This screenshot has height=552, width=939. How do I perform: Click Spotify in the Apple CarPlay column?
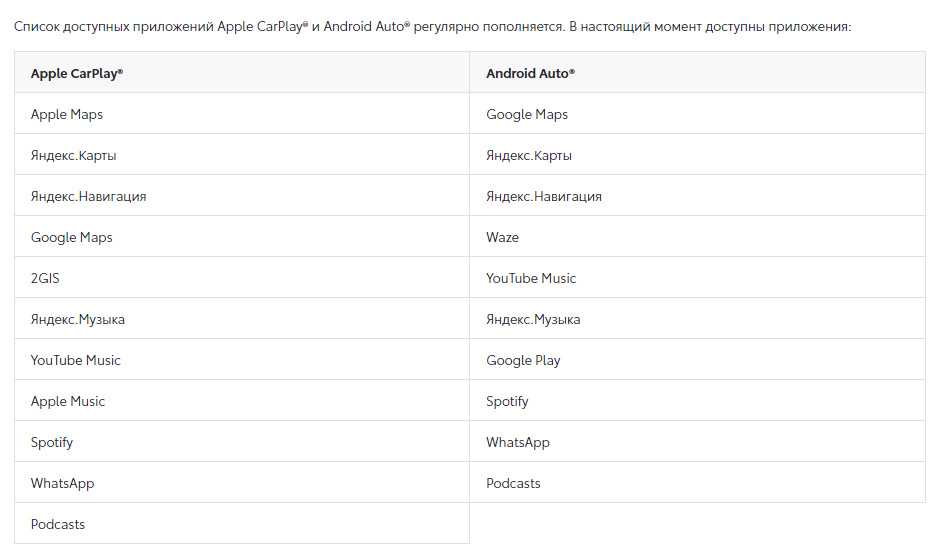click(52, 442)
